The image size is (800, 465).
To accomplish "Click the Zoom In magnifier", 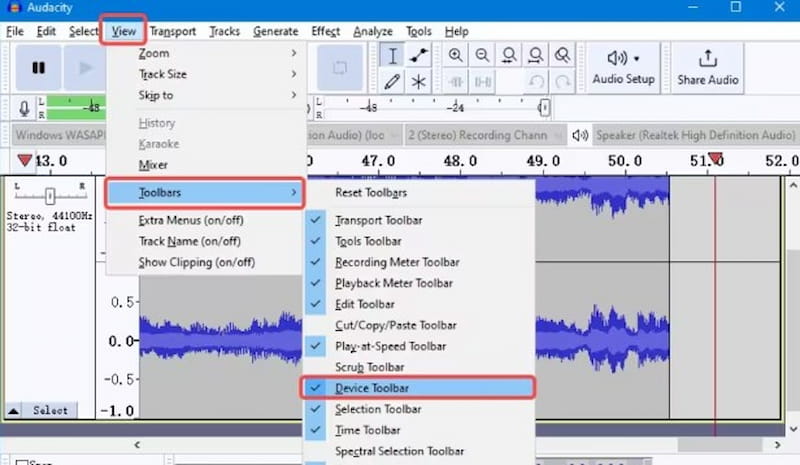I will (x=456, y=55).
